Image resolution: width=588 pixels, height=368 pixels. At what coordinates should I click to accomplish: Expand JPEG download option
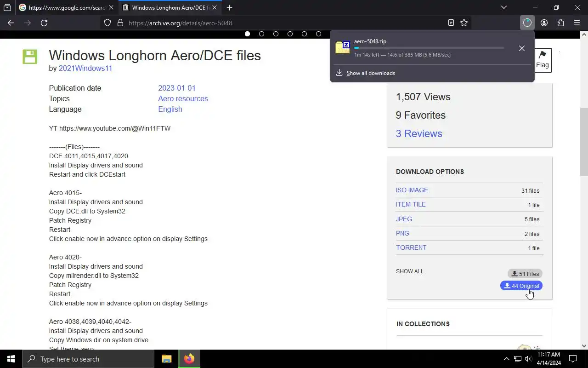tap(404, 219)
